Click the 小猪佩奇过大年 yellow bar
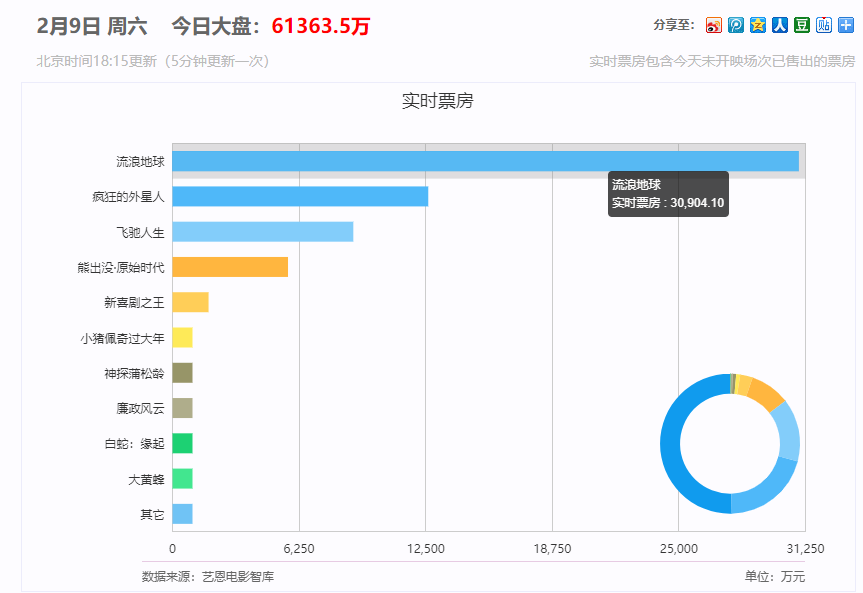This screenshot has height=593, width=863. point(182,338)
